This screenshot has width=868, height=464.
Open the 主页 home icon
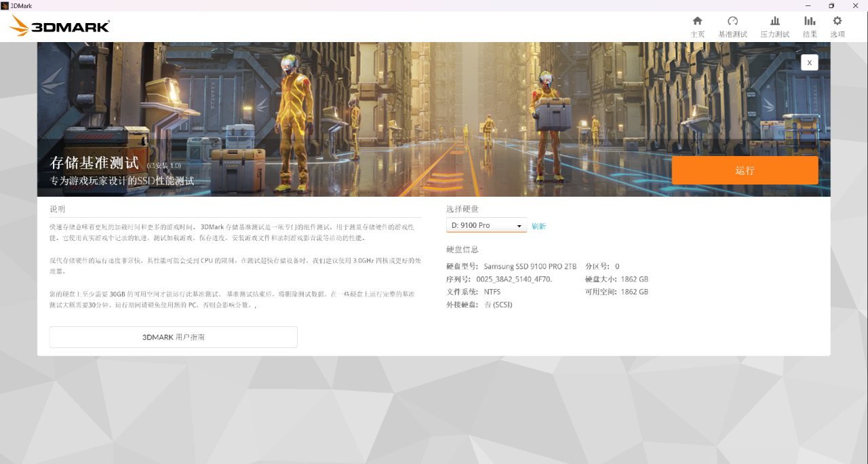[697, 21]
